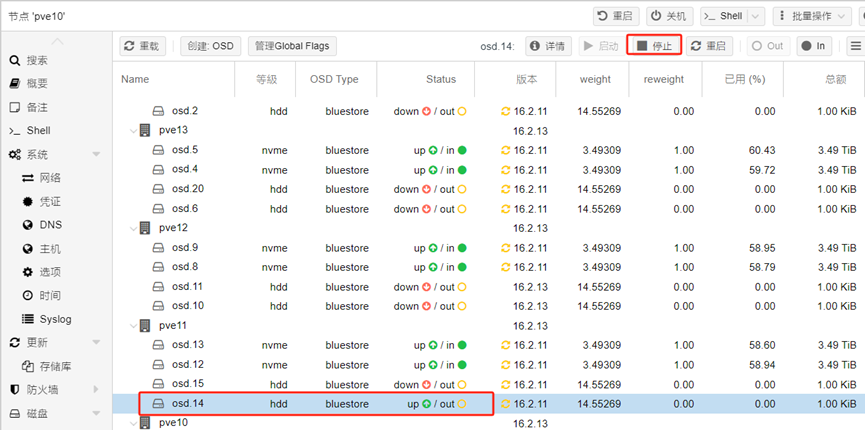
Task: Click the 关机 shutdown button
Action: [669, 17]
